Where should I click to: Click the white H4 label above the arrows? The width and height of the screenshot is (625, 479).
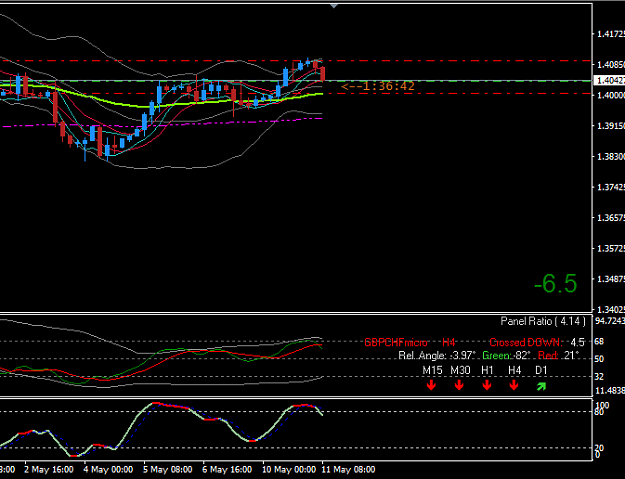(515, 370)
